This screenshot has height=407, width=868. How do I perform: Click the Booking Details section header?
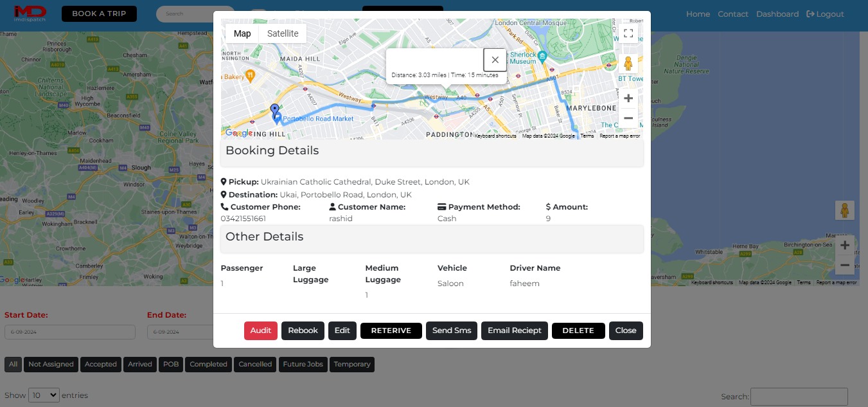click(x=432, y=154)
